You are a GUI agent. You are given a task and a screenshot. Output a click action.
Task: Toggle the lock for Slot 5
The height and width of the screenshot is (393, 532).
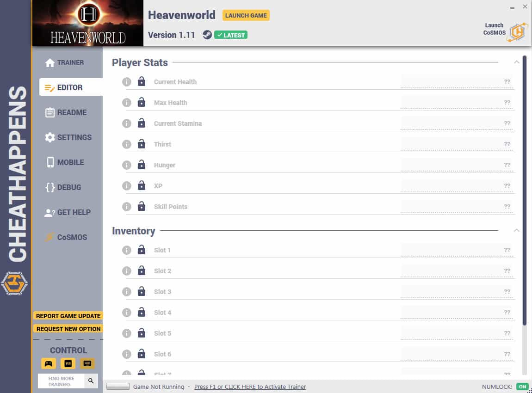[142, 333]
